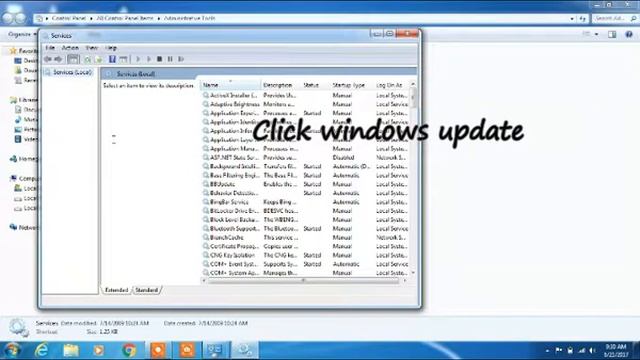640x360 pixels.
Task: Click the Stop Service square icon
Action: 160,59
